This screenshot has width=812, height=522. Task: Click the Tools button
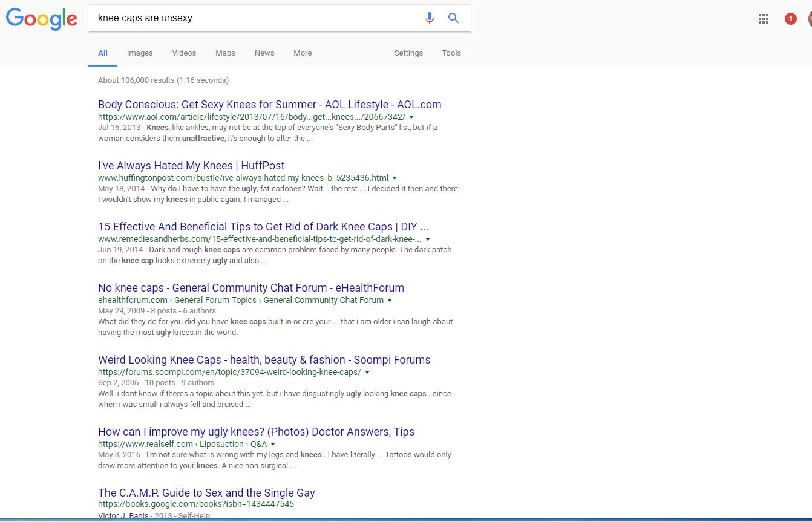click(x=451, y=53)
